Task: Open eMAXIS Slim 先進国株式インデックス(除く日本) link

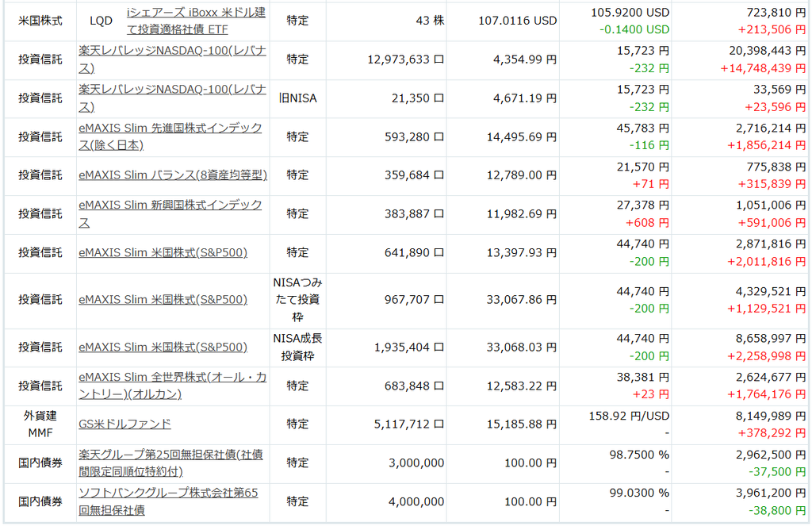Action: tap(170, 136)
